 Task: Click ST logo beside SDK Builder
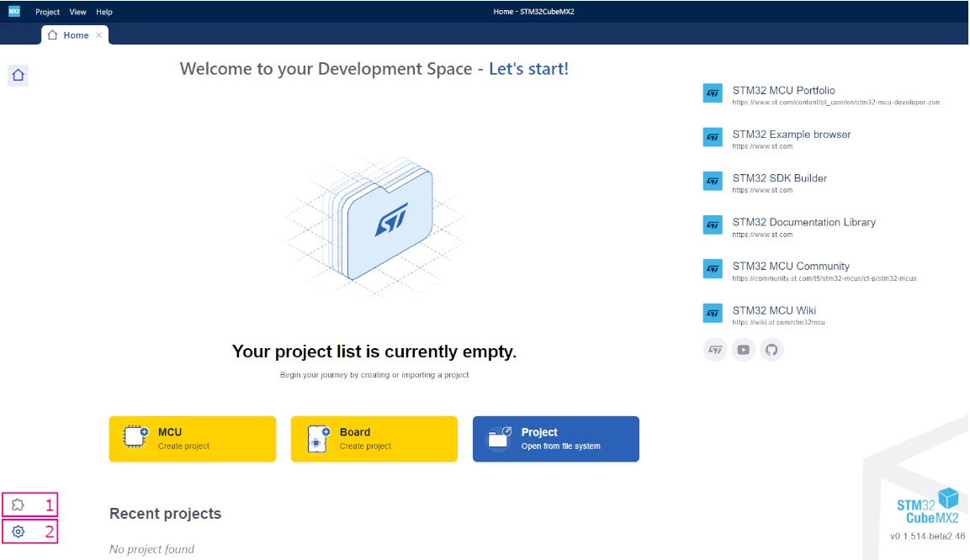(x=713, y=181)
